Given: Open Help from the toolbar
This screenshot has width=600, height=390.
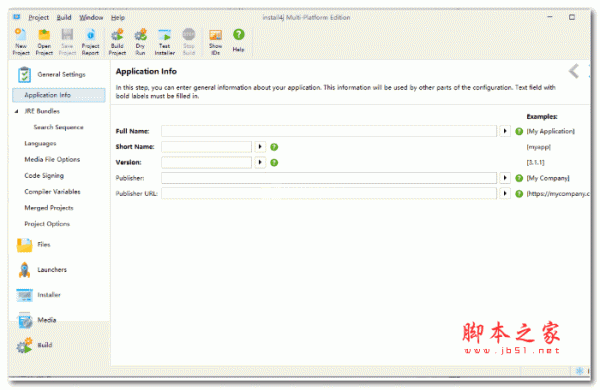Looking at the screenshot, I should tap(238, 40).
